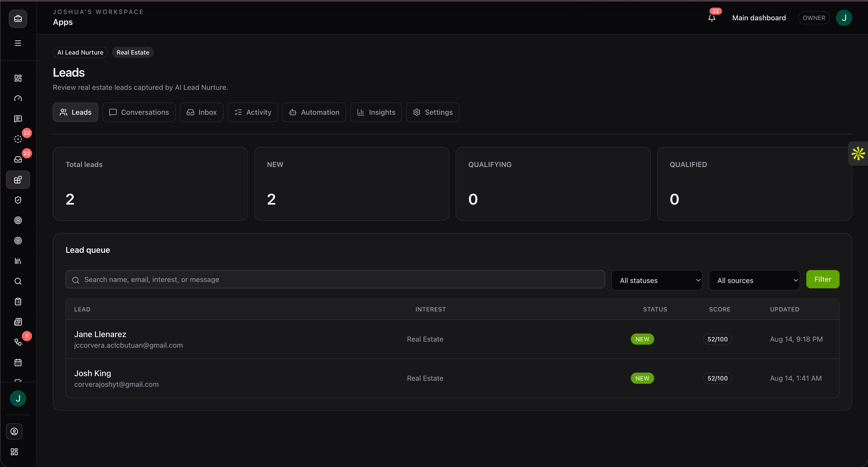Click the Total leads stat card
Screen dimensions: 868x467
pyautogui.click(x=150, y=184)
